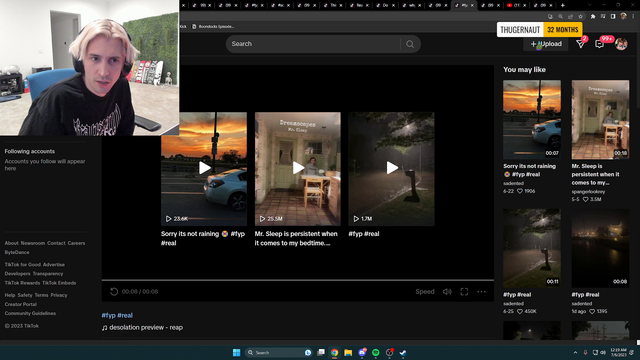Open the #real hashtag below the player
The height and width of the screenshot is (360, 640).
pos(125,315)
